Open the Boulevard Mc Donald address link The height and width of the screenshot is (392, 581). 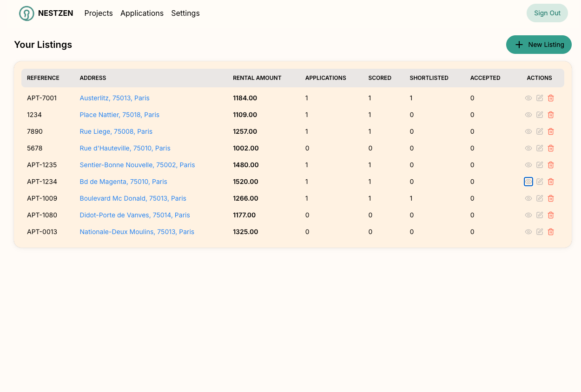(133, 198)
